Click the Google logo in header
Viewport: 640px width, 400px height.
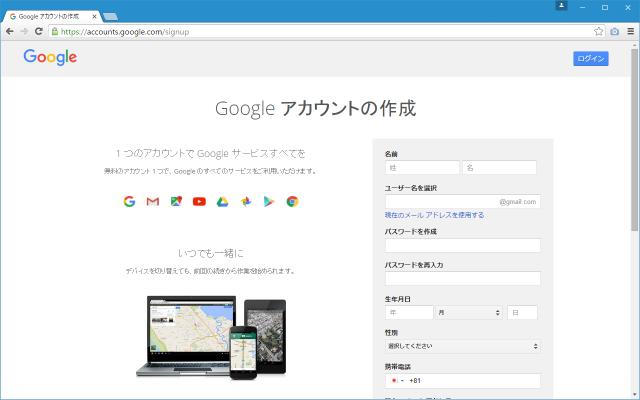pyautogui.click(x=50, y=58)
